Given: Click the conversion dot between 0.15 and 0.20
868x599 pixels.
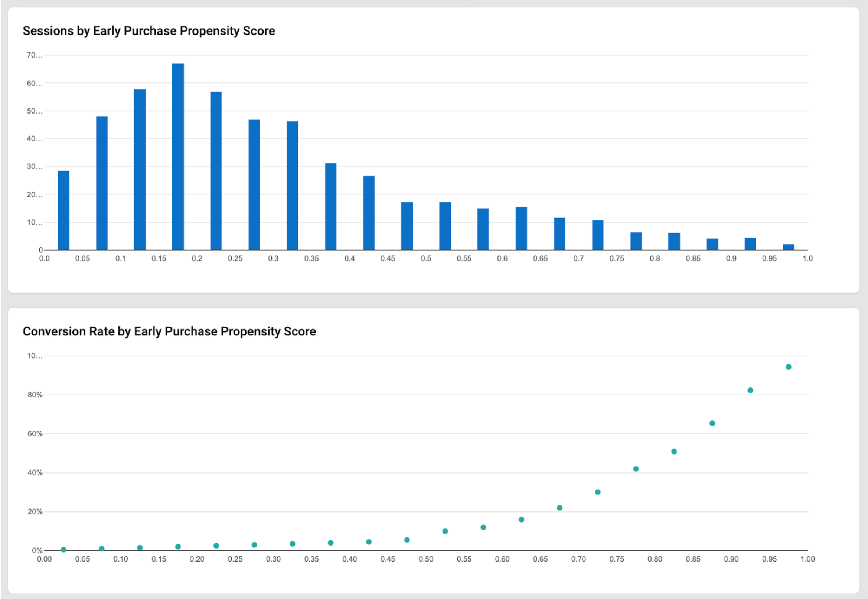Looking at the screenshot, I should [x=178, y=547].
